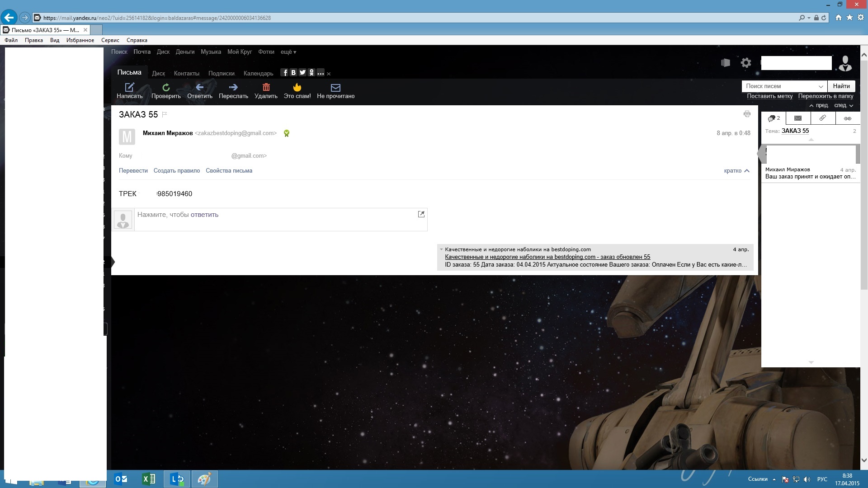The image size is (868, 488).
Task: Open Excel from the taskbar
Action: point(149,479)
